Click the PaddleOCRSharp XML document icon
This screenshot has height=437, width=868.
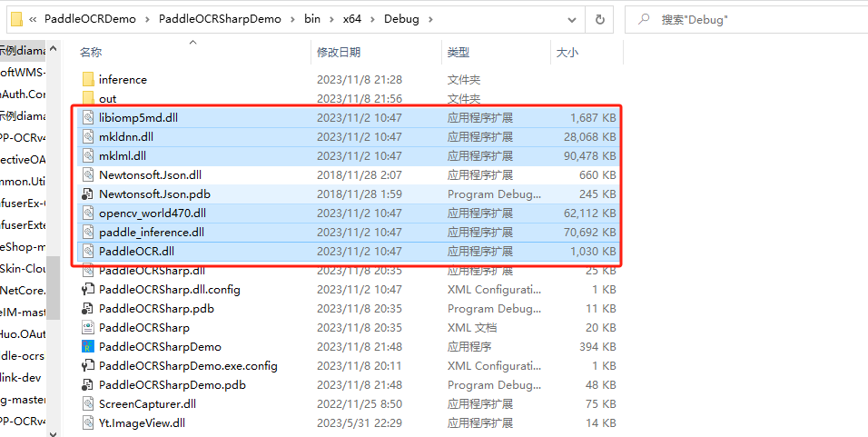88,328
